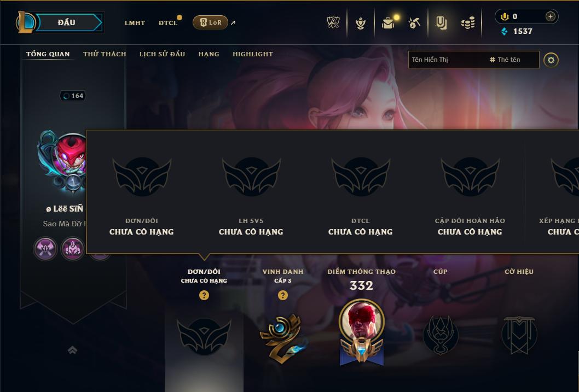Expand the banner chevron under the profile

coord(72,350)
